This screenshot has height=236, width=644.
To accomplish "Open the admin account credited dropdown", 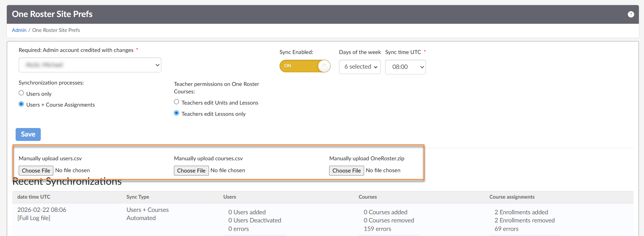I will pyautogui.click(x=90, y=65).
